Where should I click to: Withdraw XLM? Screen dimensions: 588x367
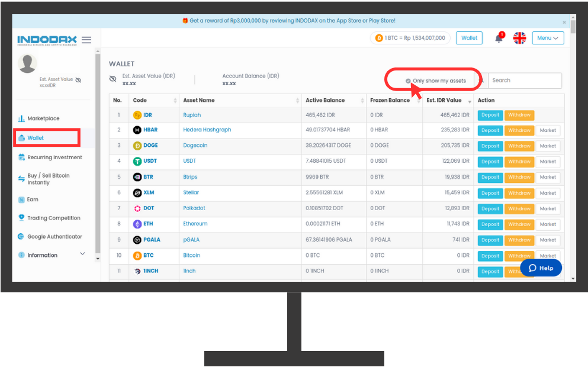click(x=519, y=193)
